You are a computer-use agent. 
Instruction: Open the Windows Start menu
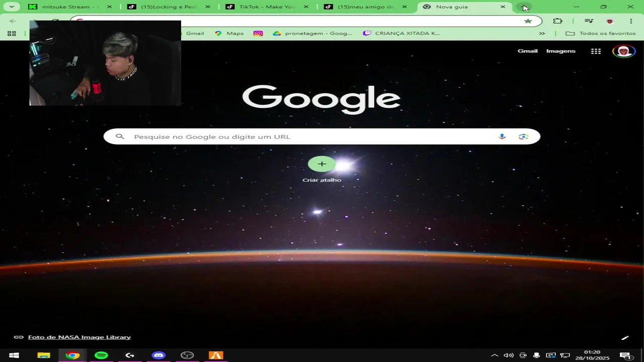click(14, 355)
